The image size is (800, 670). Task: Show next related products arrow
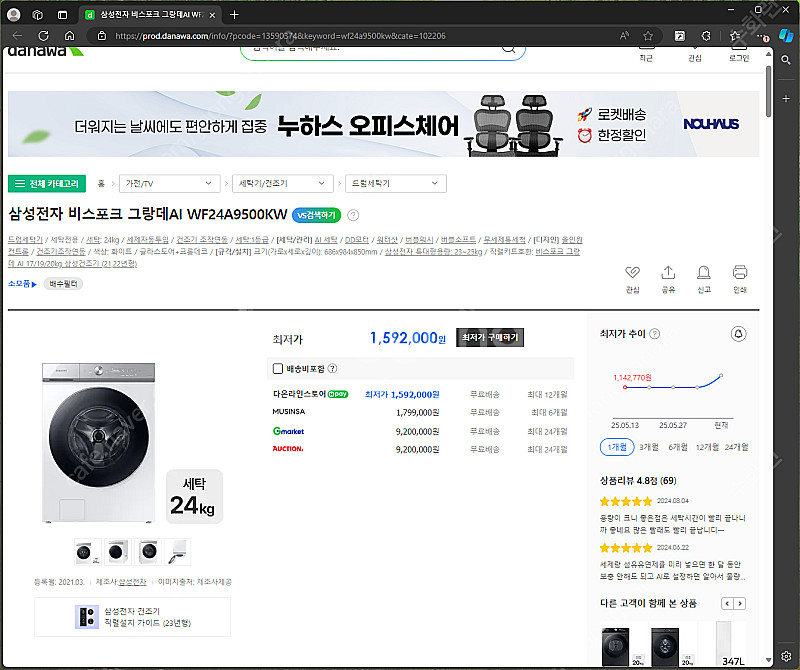coord(740,604)
